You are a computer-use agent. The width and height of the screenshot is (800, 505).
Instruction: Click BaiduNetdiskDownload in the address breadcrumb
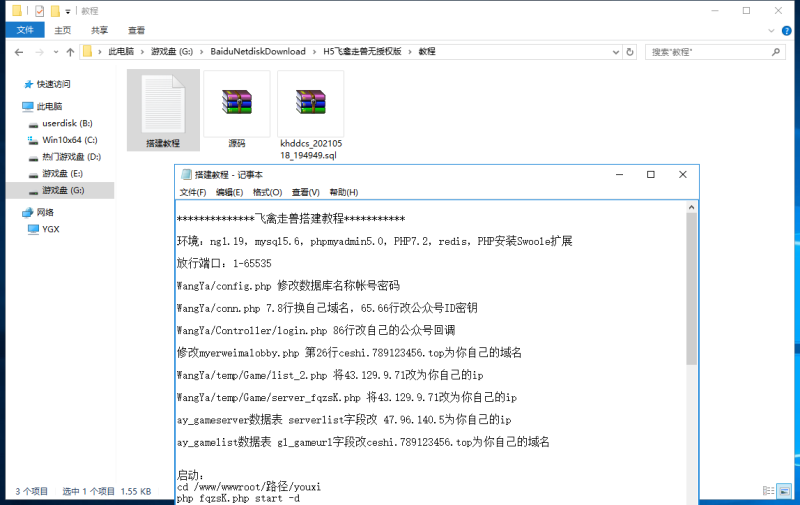258,52
